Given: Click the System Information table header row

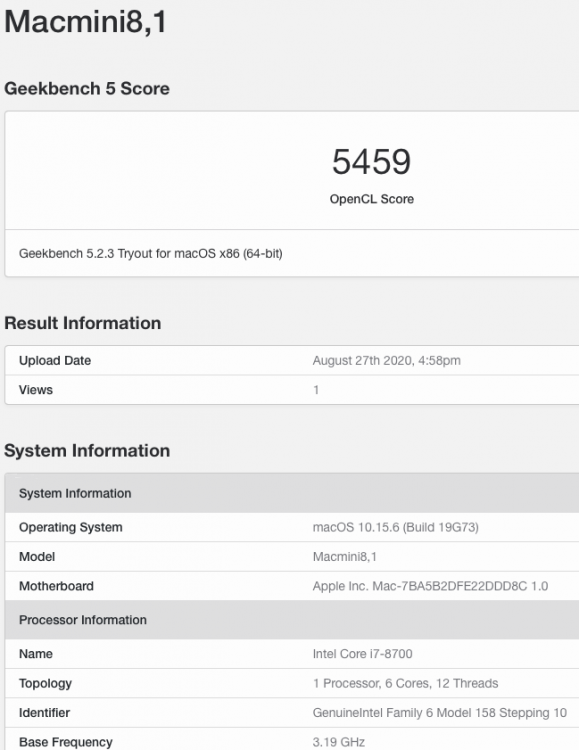Looking at the screenshot, I should 292,493.
